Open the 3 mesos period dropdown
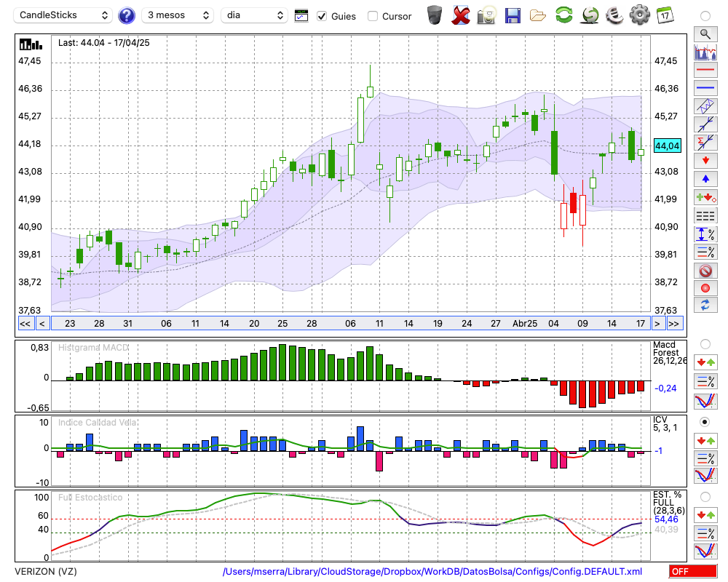 [178, 15]
